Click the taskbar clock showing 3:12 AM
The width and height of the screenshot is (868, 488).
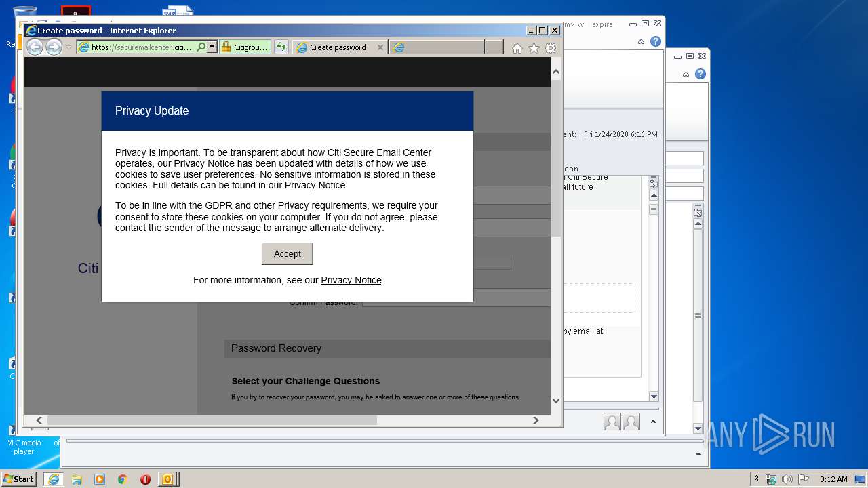(833, 479)
